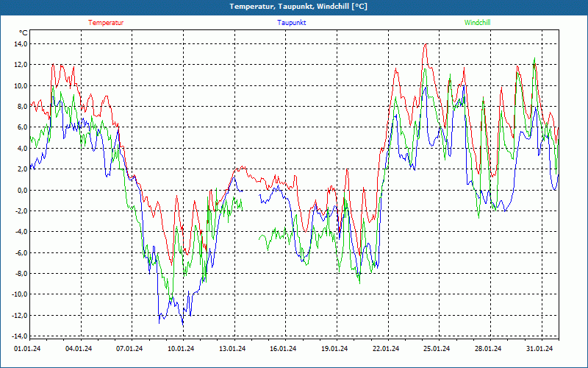Image resolution: width=588 pixels, height=368 pixels.
Task: Click the 16.01.24 date label
Action: coord(284,349)
